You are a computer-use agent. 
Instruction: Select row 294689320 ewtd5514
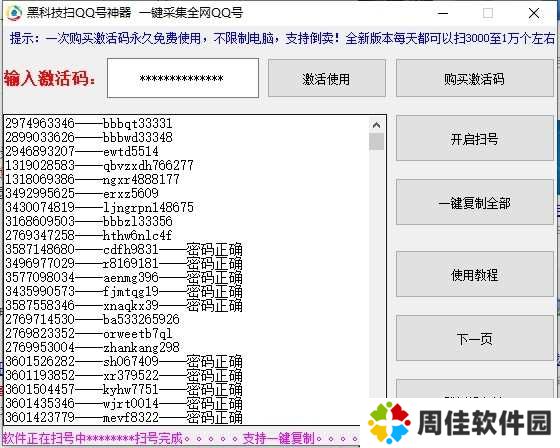click(82, 151)
